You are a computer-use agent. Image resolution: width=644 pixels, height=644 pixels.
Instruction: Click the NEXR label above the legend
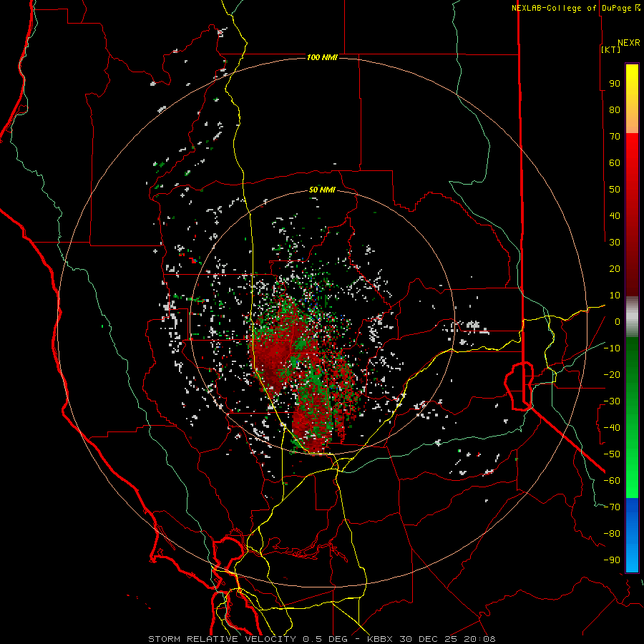click(x=629, y=43)
